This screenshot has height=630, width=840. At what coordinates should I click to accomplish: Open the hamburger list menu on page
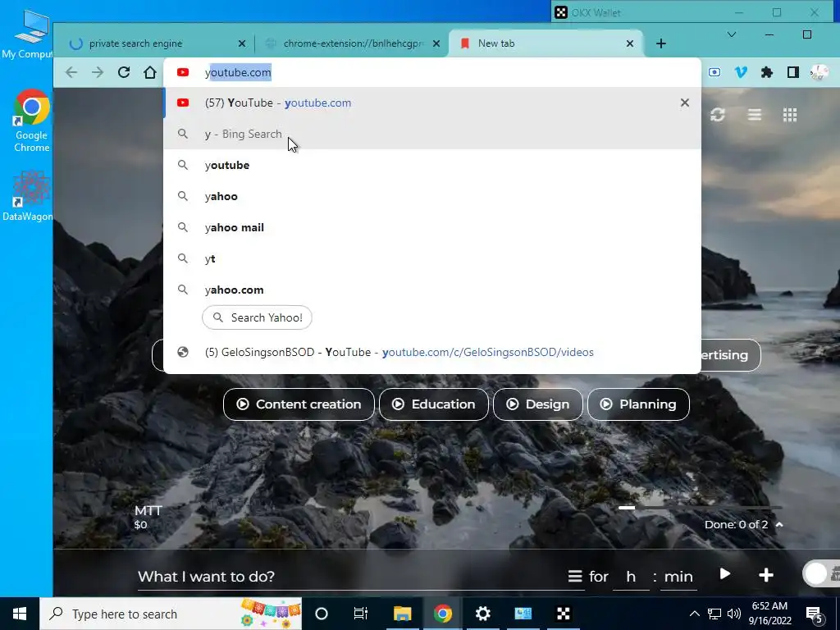755,115
